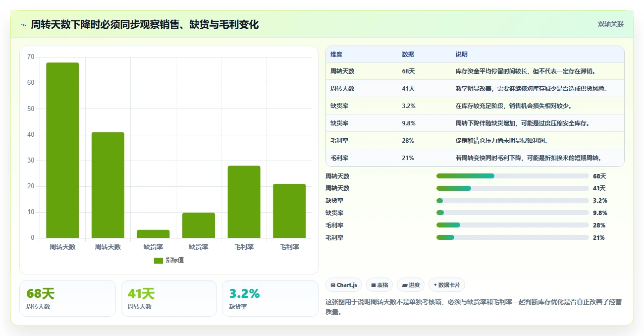Click the progress bar for 21%
Screen dimensions: 644x336
(513, 237)
